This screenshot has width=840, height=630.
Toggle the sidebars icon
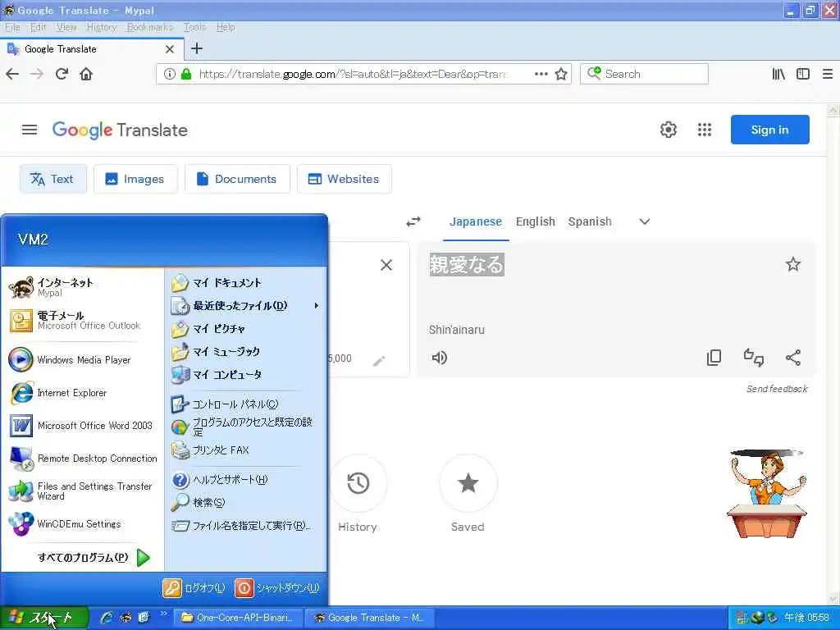[x=802, y=74]
